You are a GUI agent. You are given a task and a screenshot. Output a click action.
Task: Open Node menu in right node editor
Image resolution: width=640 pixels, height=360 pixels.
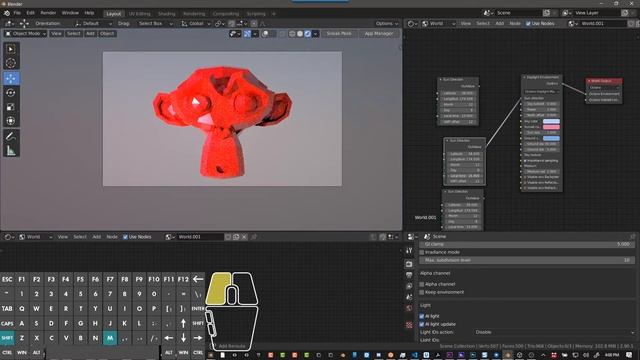tap(515, 24)
